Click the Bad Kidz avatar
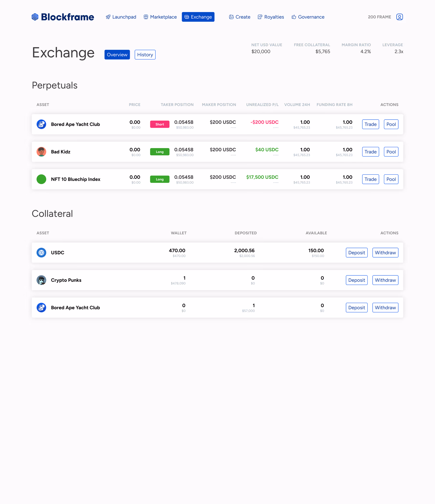Screen dimensions: 435x504 (x=41, y=151)
